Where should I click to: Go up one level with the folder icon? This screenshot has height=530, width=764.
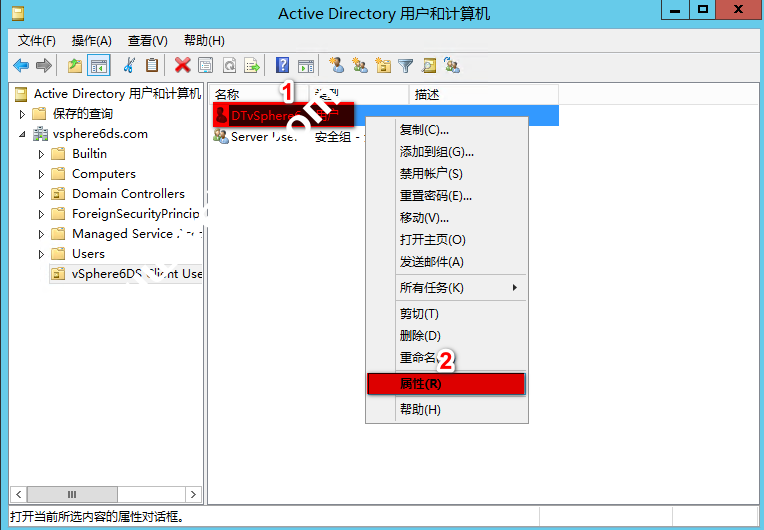click(x=75, y=65)
